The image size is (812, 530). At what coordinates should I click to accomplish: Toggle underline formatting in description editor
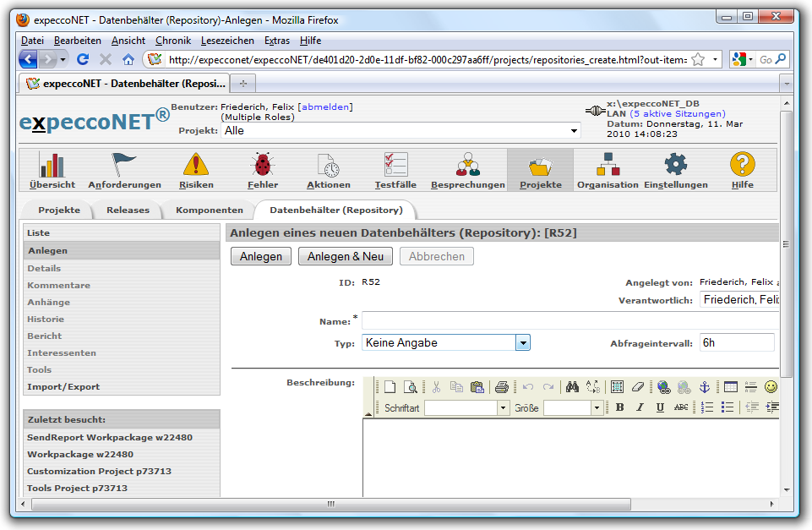pyautogui.click(x=660, y=407)
